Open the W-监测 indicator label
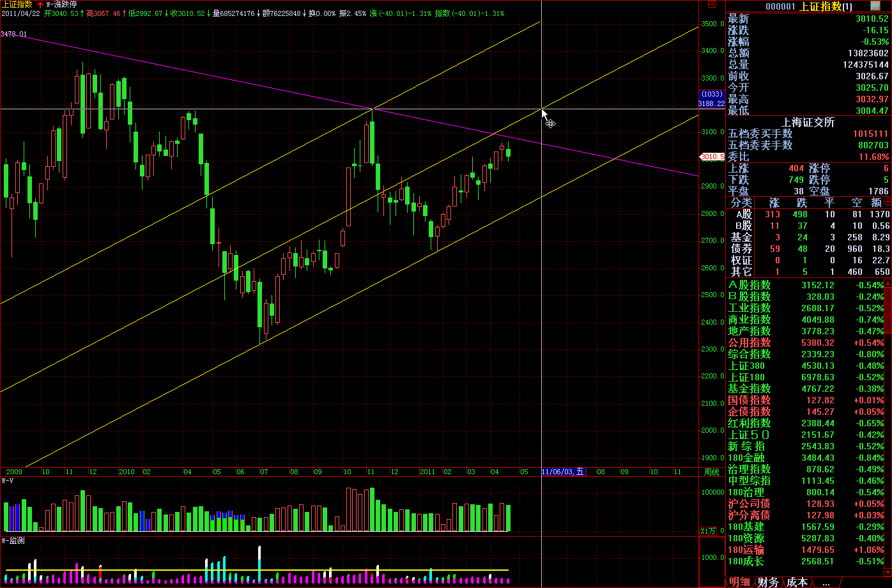The image size is (892, 588). (13, 541)
